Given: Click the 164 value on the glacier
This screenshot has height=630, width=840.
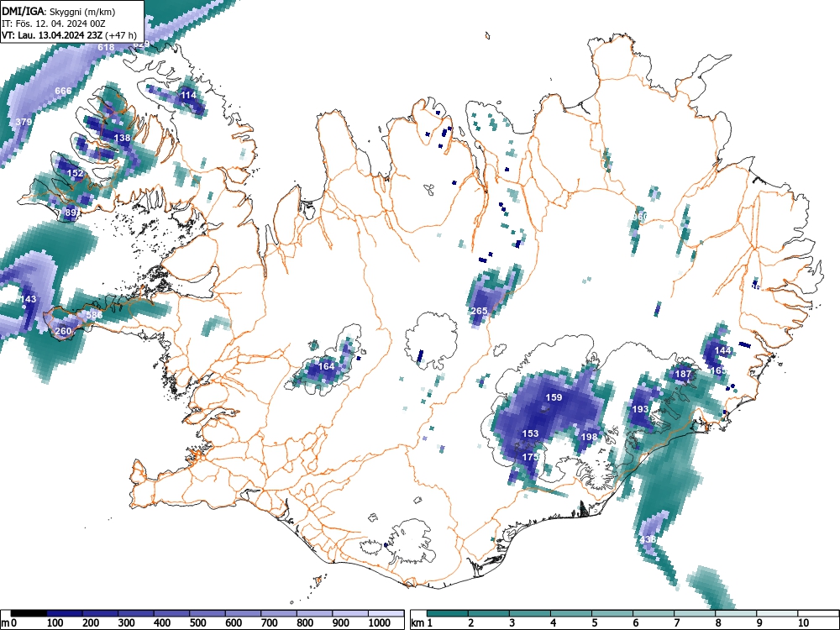Looking at the screenshot, I should tap(326, 366).
